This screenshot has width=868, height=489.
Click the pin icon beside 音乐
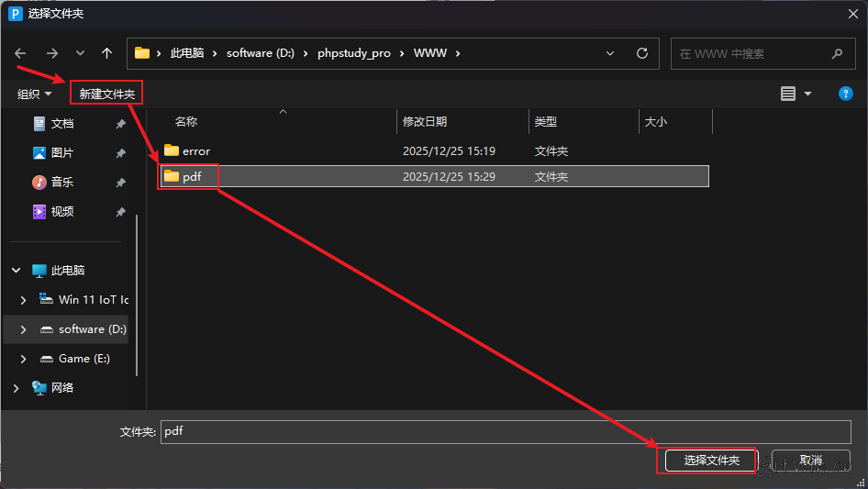pos(121,183)
